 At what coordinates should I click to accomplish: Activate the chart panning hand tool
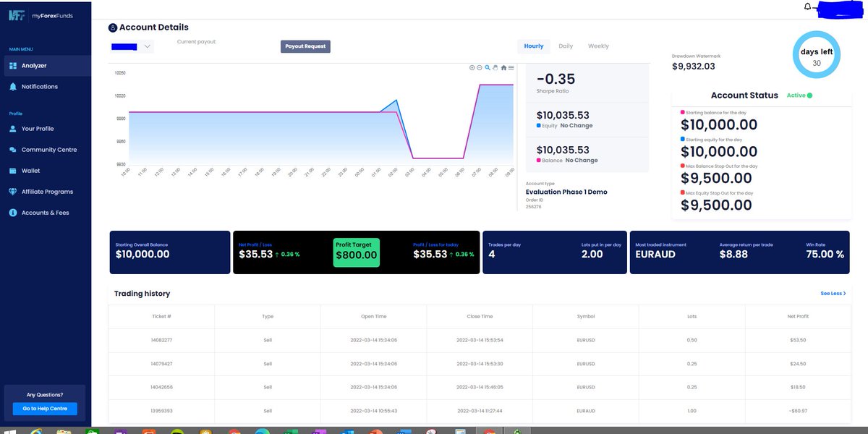click(x=495, y=67)
